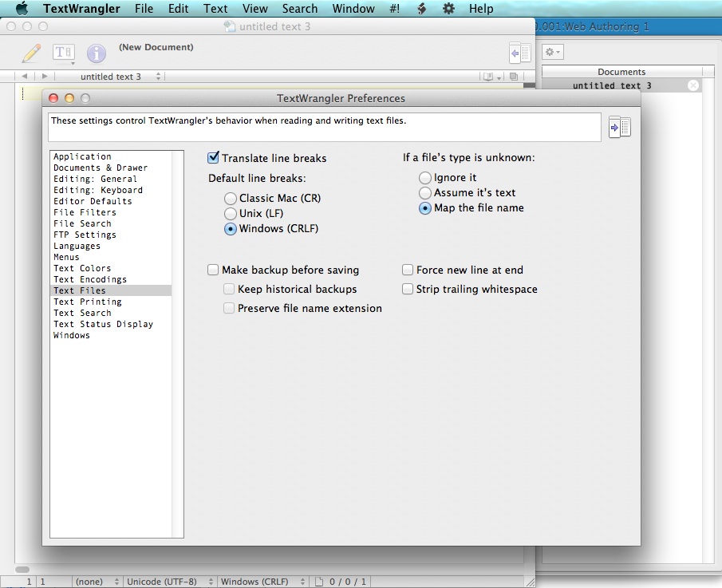Click the document statistics page icon in the status bar
This screenshot has height=588, width=722.
click(x=318, y=582)
